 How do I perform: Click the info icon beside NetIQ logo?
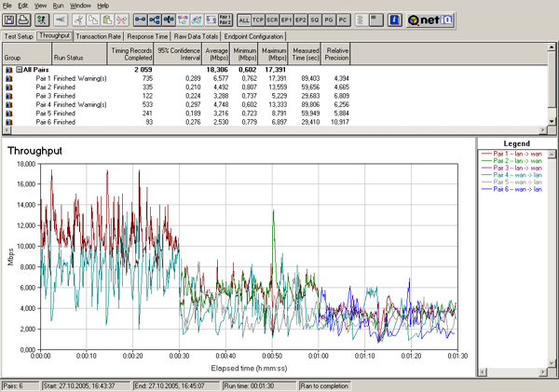(395, 19)
